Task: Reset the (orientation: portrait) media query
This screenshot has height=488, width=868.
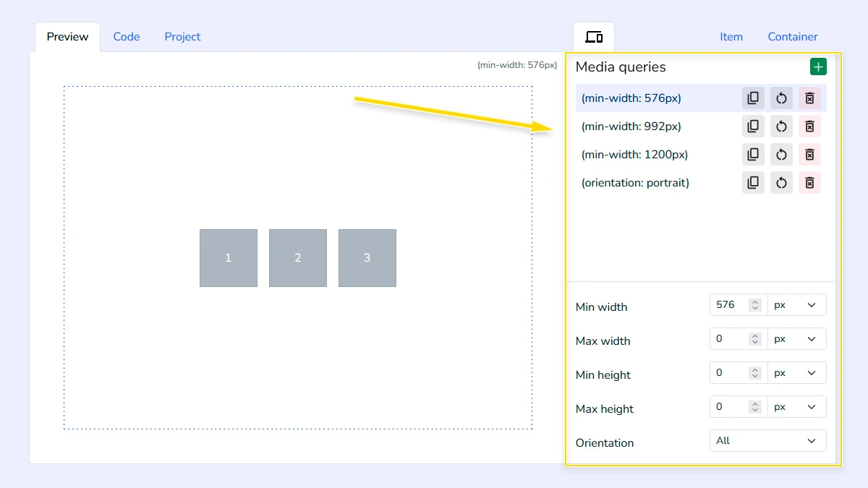Action: click(x=781, y=182)
